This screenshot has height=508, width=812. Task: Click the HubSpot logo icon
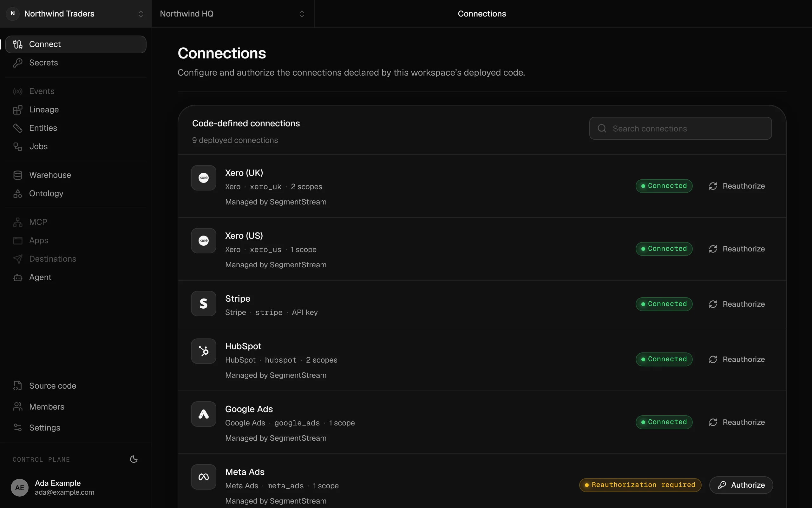click(x=204, y=351)
